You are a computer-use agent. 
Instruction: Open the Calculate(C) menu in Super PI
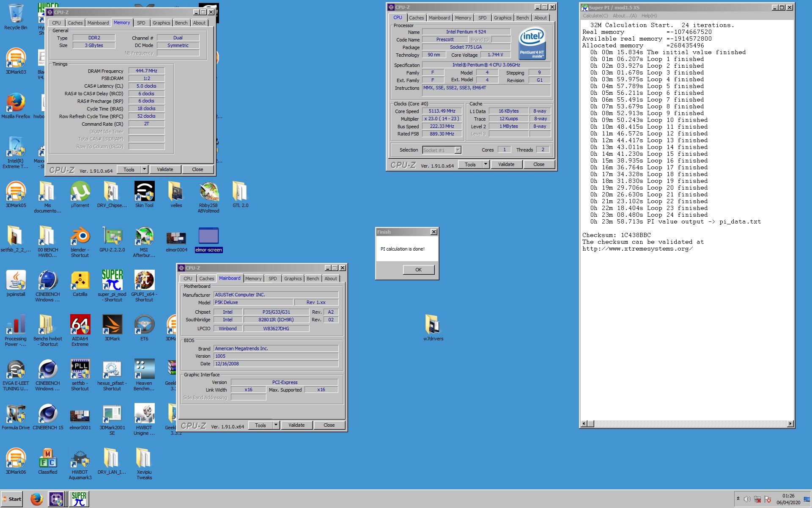tap(595, 16)
